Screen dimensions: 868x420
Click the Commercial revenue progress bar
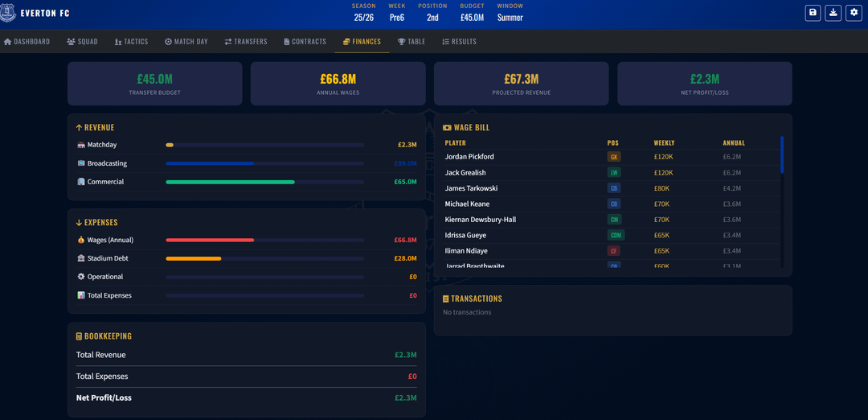pos(264,182)
